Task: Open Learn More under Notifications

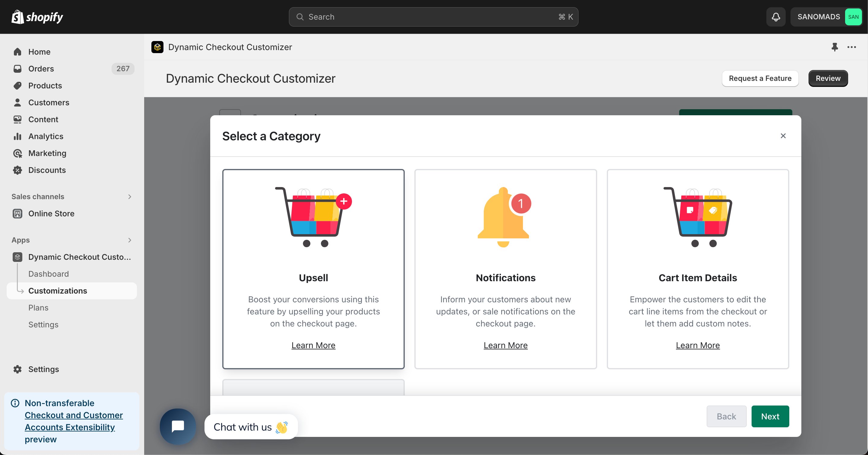Action: pos(505,345)
